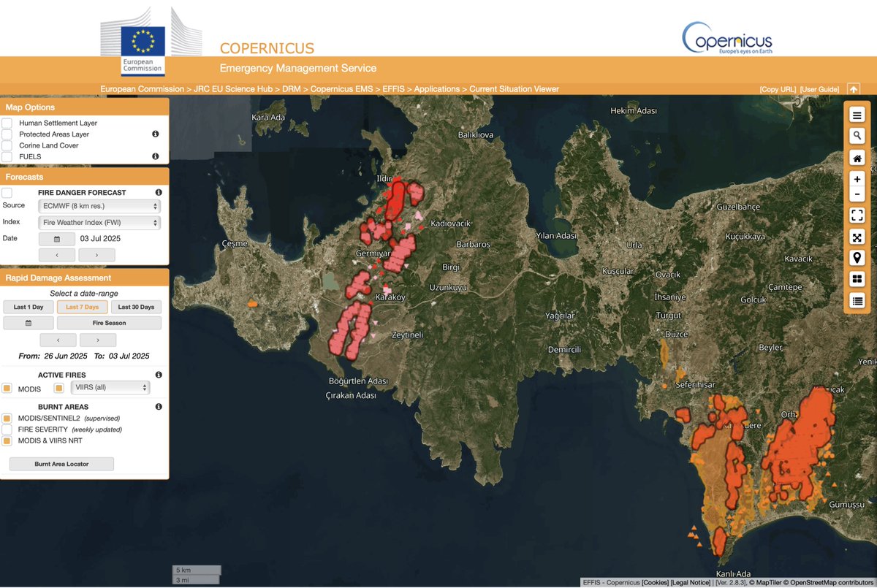
Task: Reset map to home view
Action: [x=857, y=158]
